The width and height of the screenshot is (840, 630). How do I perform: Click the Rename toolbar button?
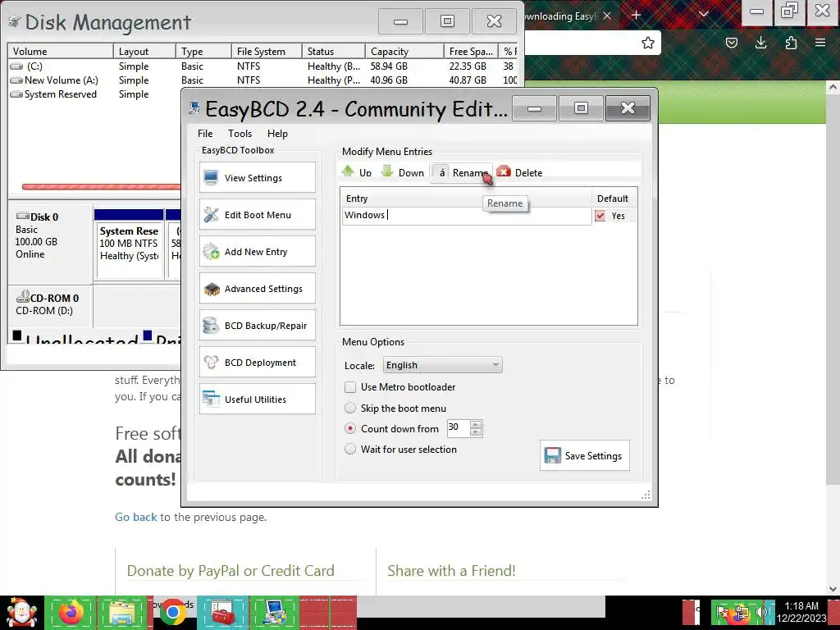click(x=461, y=172)
